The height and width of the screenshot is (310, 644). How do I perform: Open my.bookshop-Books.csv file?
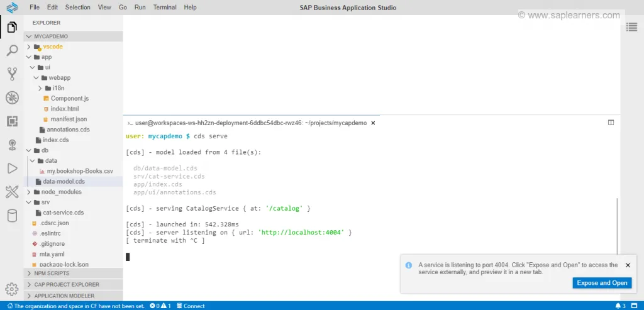coord(73,171)
